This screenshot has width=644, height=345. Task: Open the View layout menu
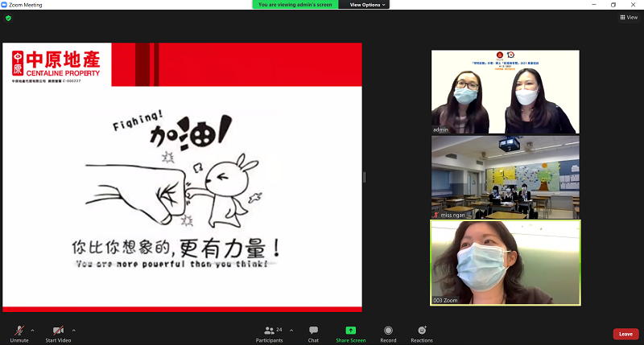(628, 17)
